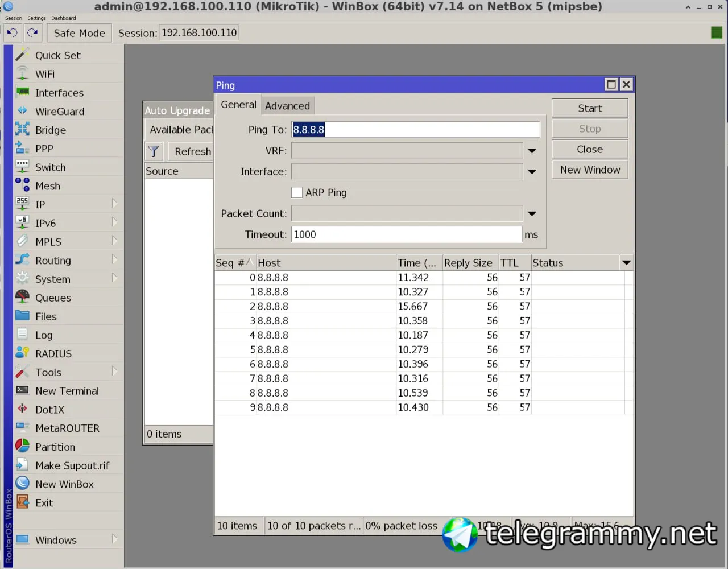Open the VRF dropdown arrow
Screen dimensions: 728x569
[x=532, y=151]
